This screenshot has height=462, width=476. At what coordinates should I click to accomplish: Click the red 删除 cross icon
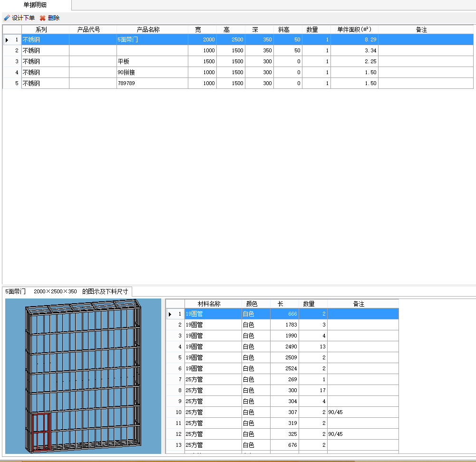(x=42, y=18)
